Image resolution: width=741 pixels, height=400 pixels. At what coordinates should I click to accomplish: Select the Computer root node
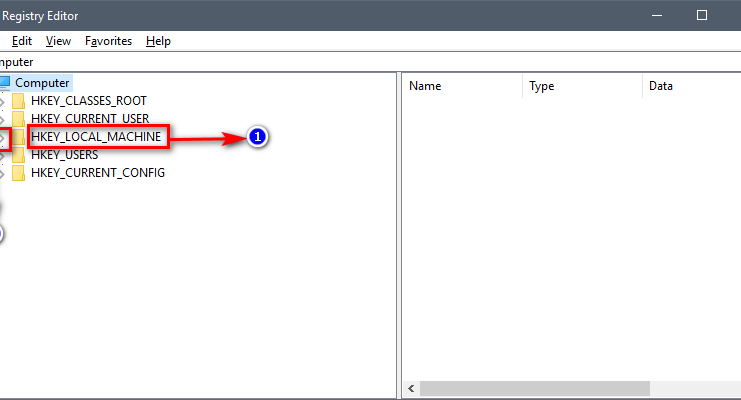[x=42, y=83]
